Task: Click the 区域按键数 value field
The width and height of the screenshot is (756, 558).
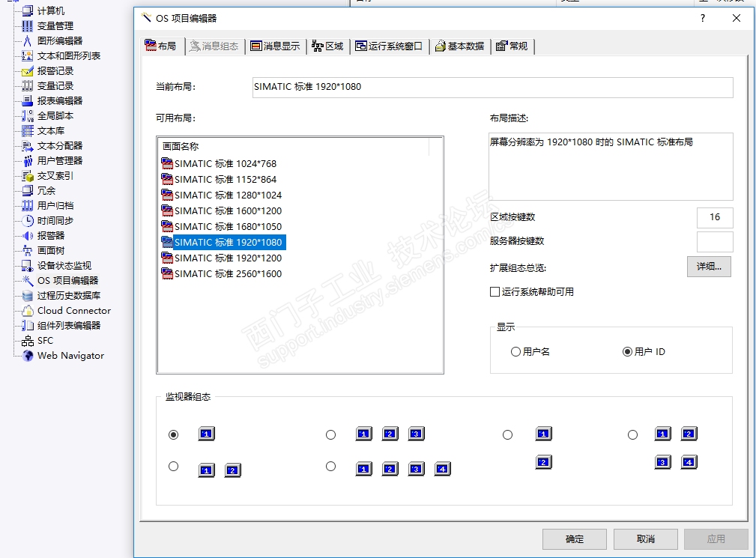Action: [x=715, y=217]
